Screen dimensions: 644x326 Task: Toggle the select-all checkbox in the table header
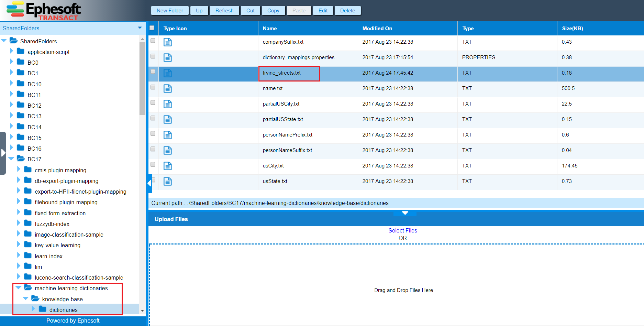pos(152,28)
